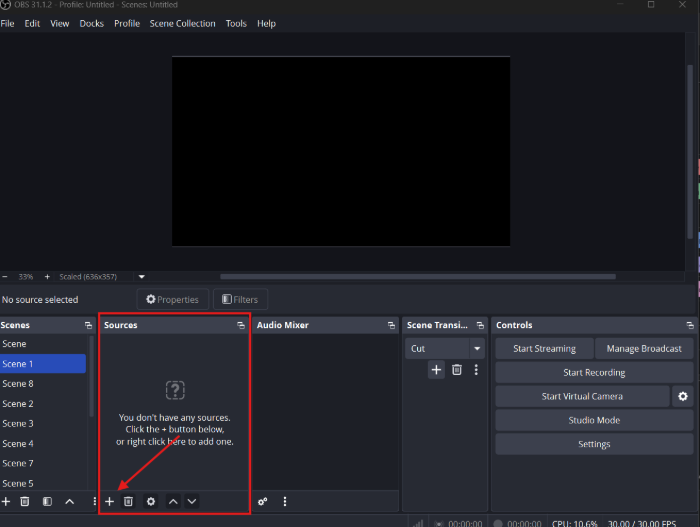Move source up with the up arrow
This screenshot has width=700, height=527.
point(173,501)
